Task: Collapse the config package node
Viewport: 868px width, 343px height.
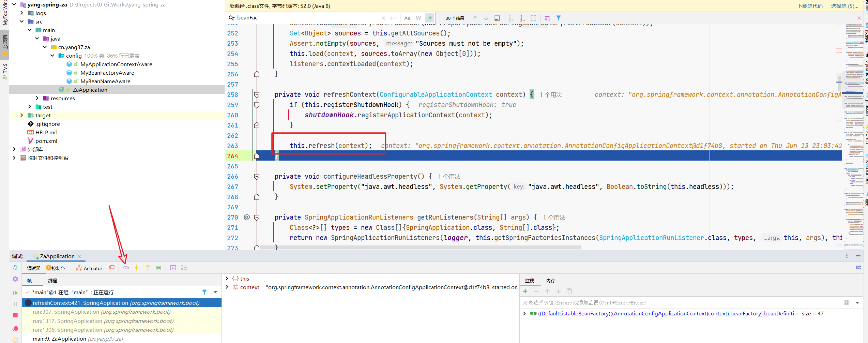Action: click(x=52, y=56)
